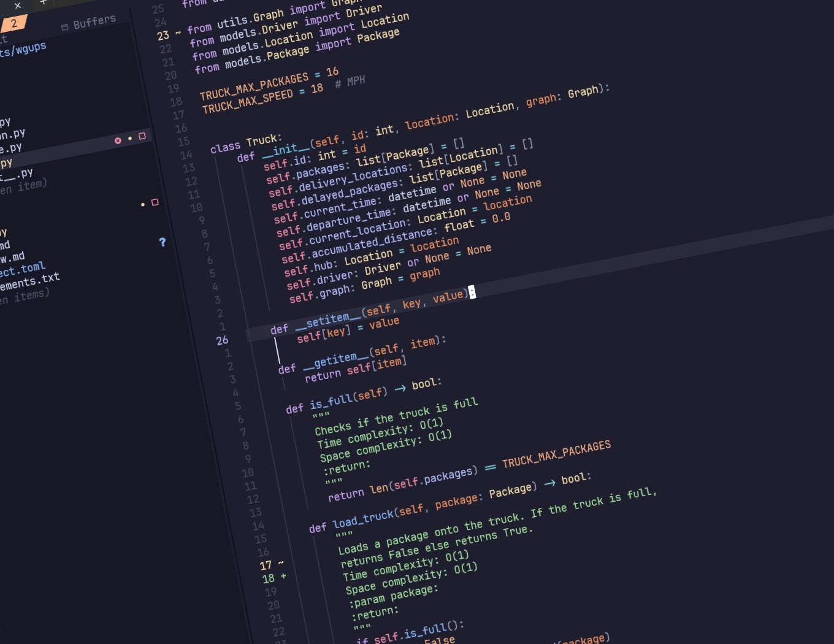Viewport: 834px width, 644px height.
Task: Click the 'Loads a package onto the truck' docstring line
Action: pos(497,521)
